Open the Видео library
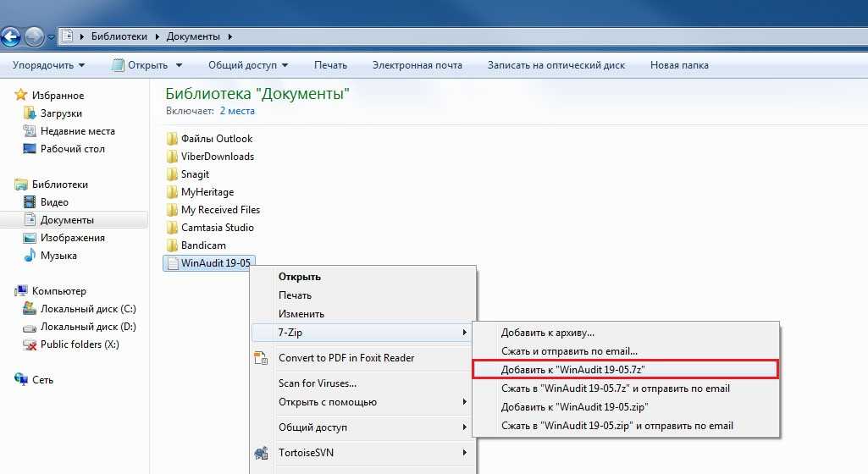The height and width of the screenshot is (474, 868). pos(54,202)
